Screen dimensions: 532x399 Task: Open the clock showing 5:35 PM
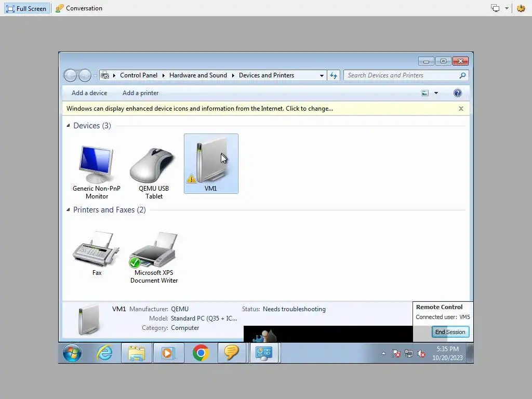[447, 353]
